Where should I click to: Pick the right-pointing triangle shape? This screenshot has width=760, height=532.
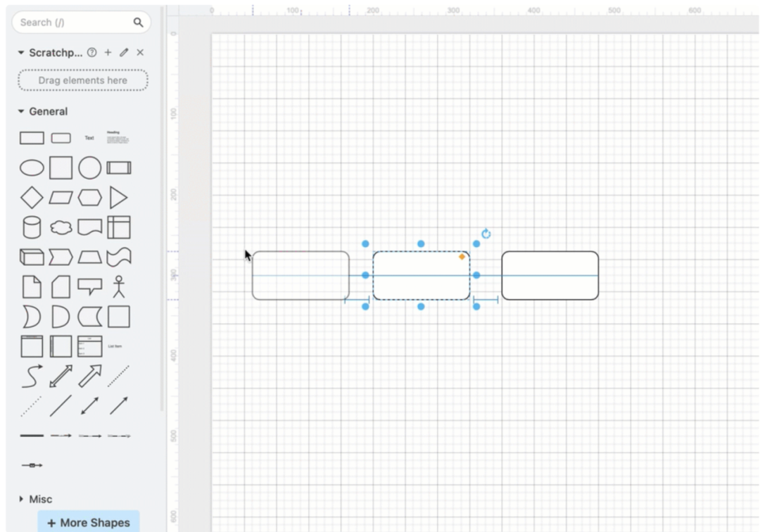pos(119,198)
